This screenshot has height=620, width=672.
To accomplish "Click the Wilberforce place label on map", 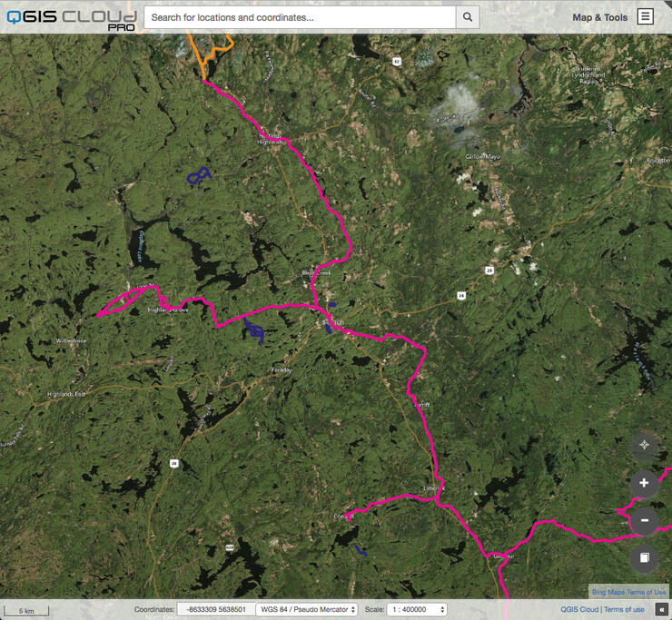I will coord(71,340).
